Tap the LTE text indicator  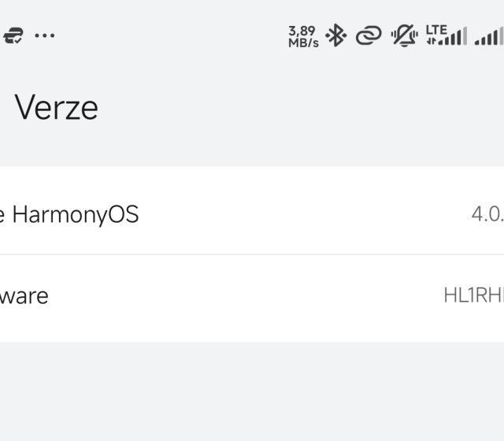pos(435,30)
